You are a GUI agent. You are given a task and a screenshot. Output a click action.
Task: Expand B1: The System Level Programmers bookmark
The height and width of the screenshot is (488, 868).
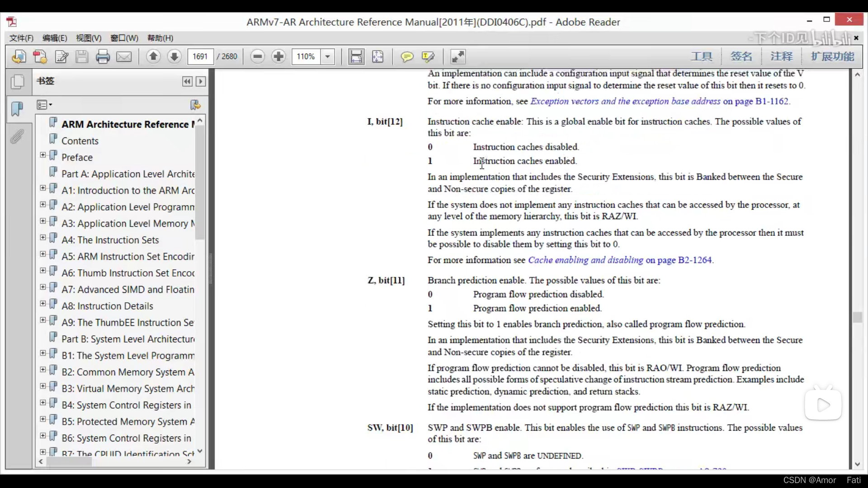(43, 353)
